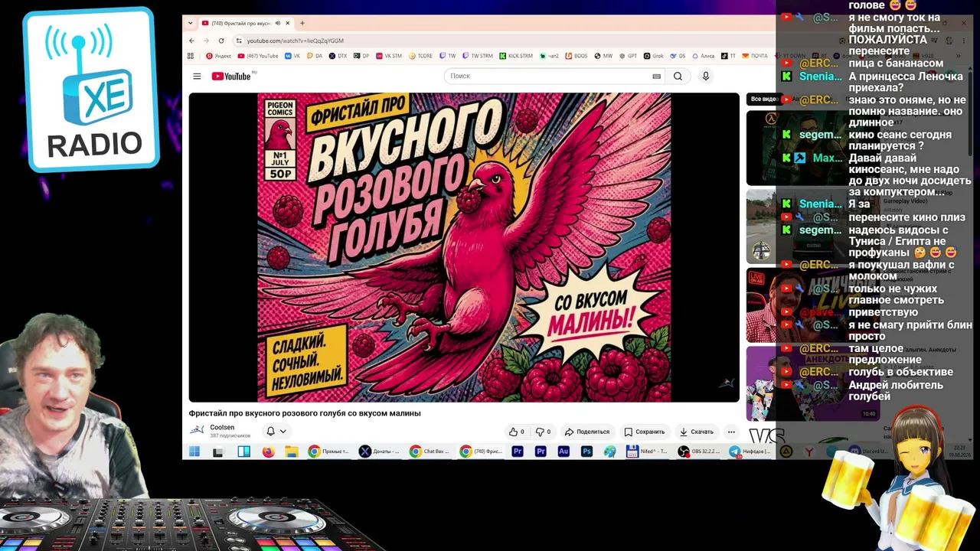This screenshot has width=980, height=551.
Task: Switch to the Прямые Chrome taskbar window
Action: tap(329, 452)
